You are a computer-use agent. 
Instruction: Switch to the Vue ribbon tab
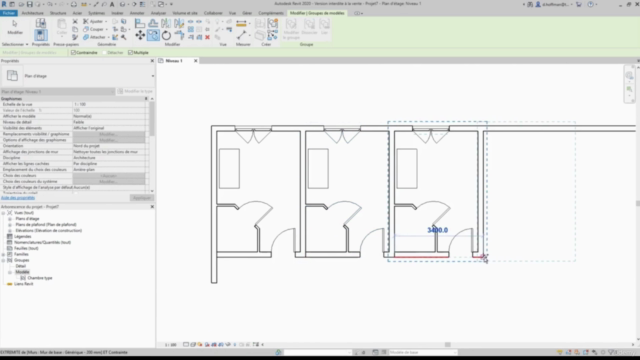(x=232, y=13)
